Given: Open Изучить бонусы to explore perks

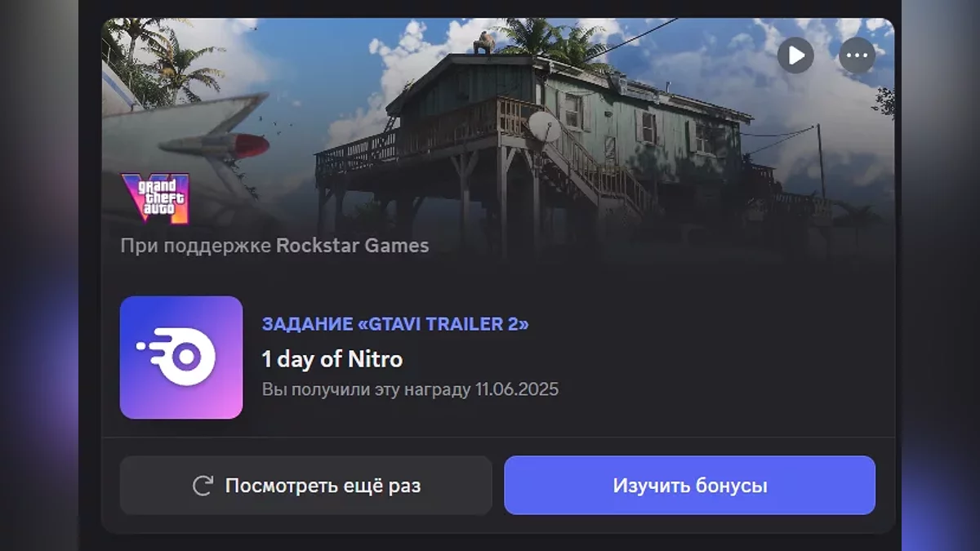Looking at the screenshot, I should tap(689, 486).
